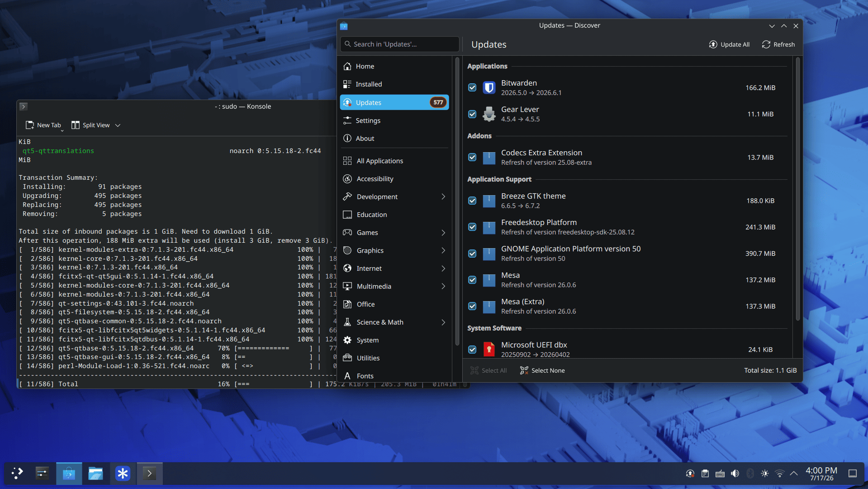
Task: Expand the Multimedia category chevron
Action: point(443,286)
